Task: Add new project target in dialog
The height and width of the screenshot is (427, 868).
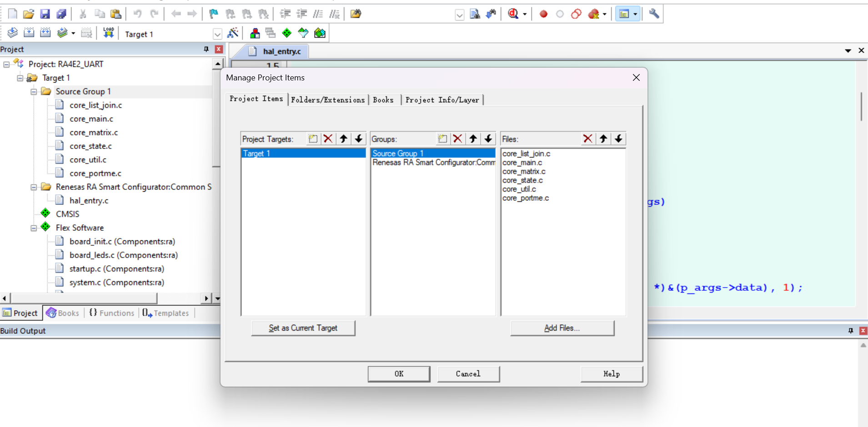Action: 313,139
